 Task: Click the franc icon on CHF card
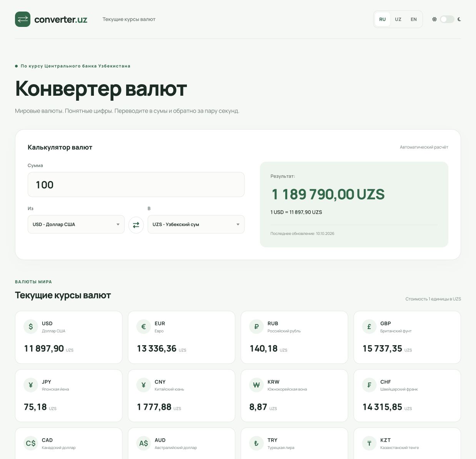369,385
